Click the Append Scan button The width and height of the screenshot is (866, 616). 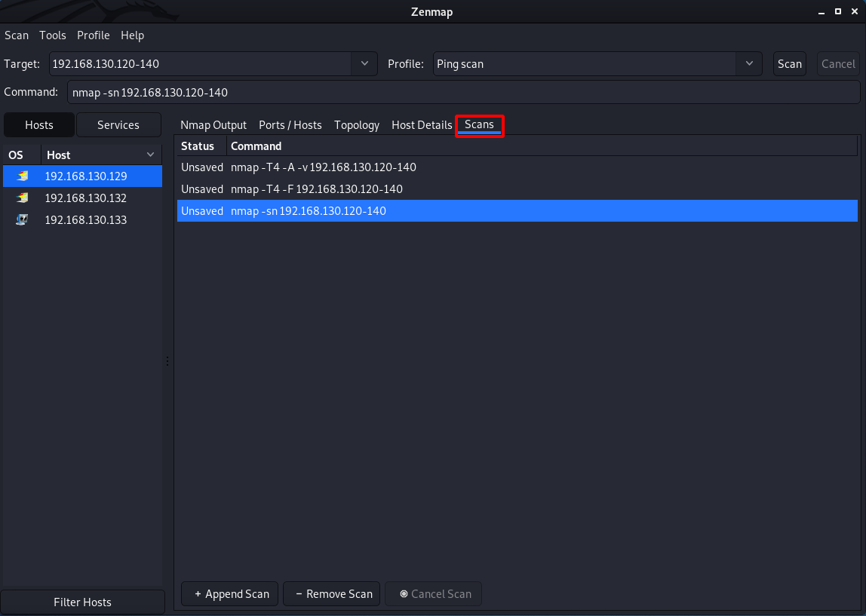pyautogui.click(x=230, y=594)
